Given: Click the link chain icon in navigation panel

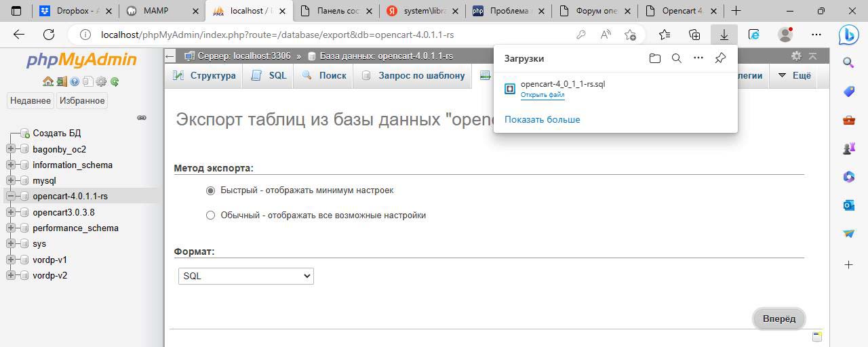Looking at the screenshot, I should [142, 117].
